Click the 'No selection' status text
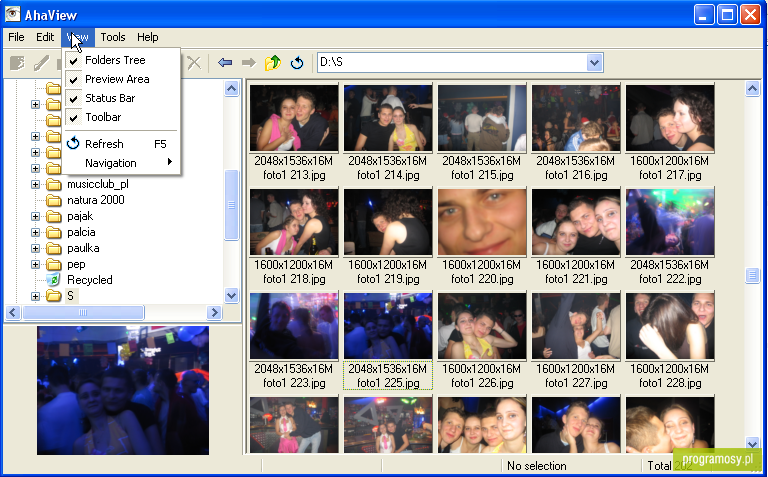 tap(536, 466)
